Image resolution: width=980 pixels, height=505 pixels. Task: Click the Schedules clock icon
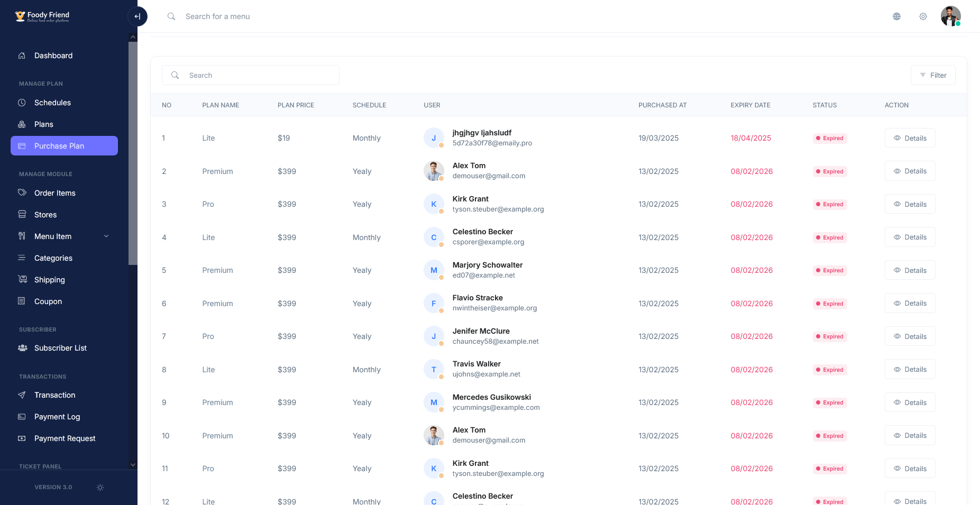click(x=22, y=103)
